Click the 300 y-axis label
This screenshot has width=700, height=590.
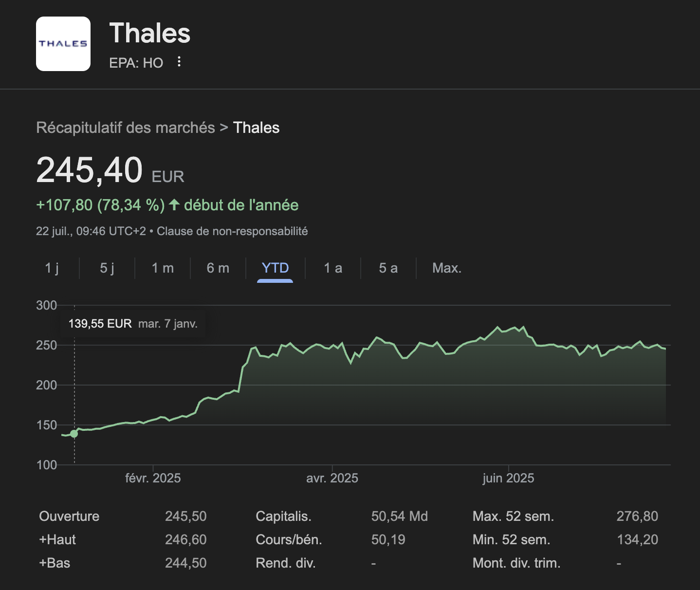tap(46, 305)
